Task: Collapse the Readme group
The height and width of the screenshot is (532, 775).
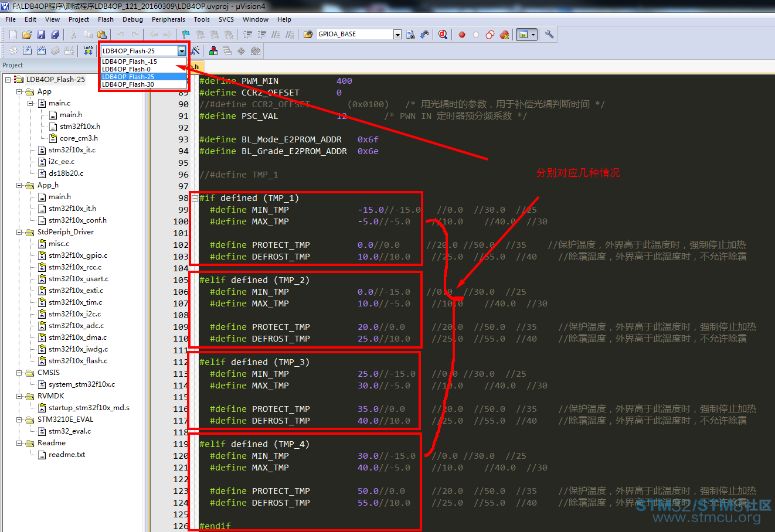Action: pos(19,443)
